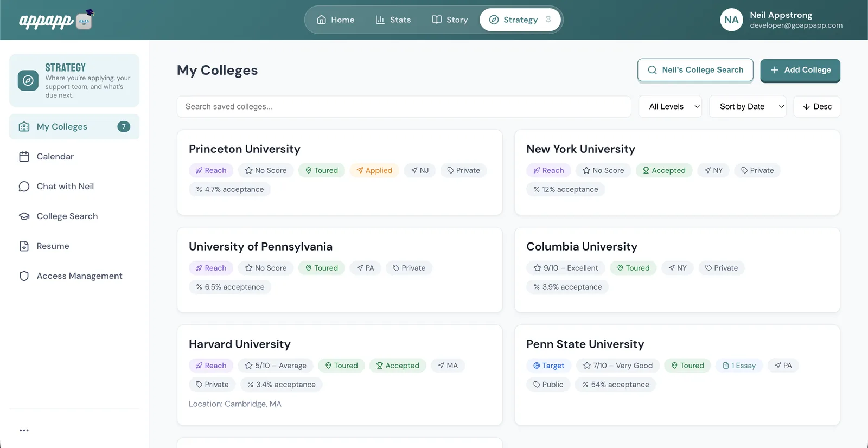Open the three-dot more menu in the sidebar
Screen dimensions: 868x448
click(x=24, y=430)
